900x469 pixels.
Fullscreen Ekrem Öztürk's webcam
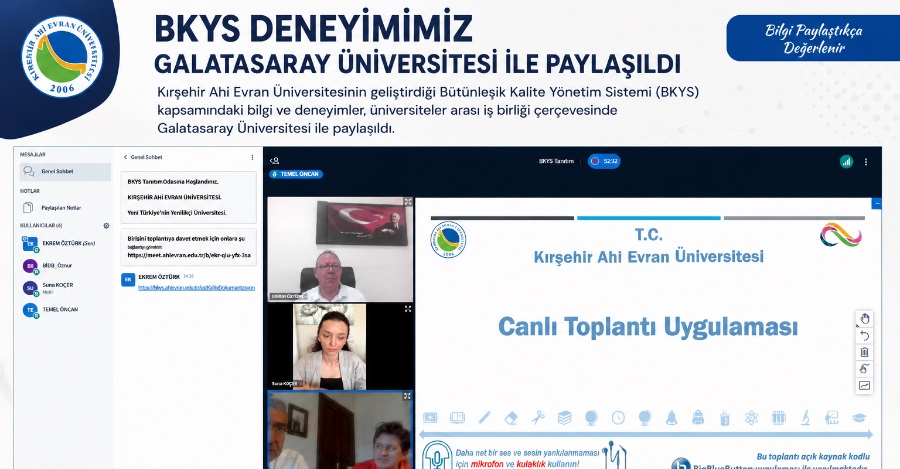(408, 202)
